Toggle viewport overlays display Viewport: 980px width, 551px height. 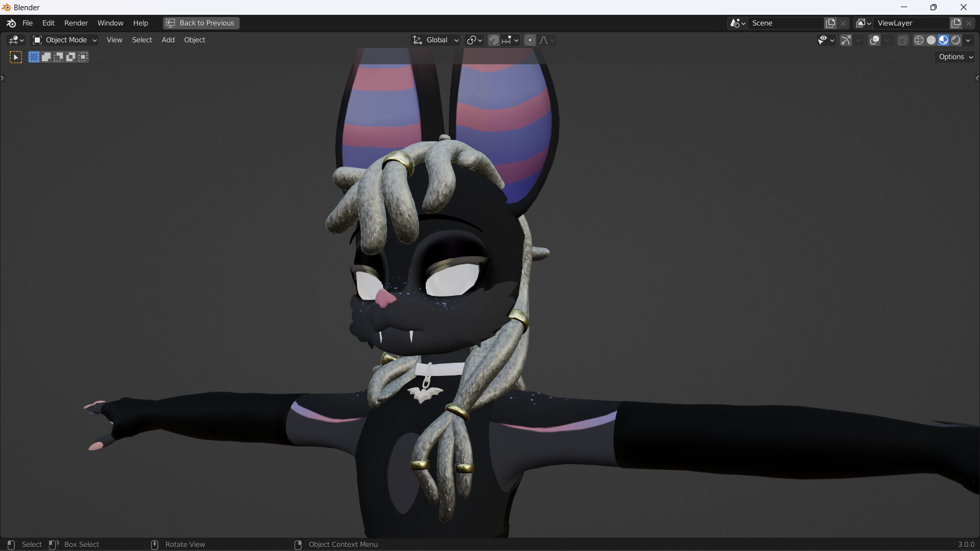[x=874, y=40]
